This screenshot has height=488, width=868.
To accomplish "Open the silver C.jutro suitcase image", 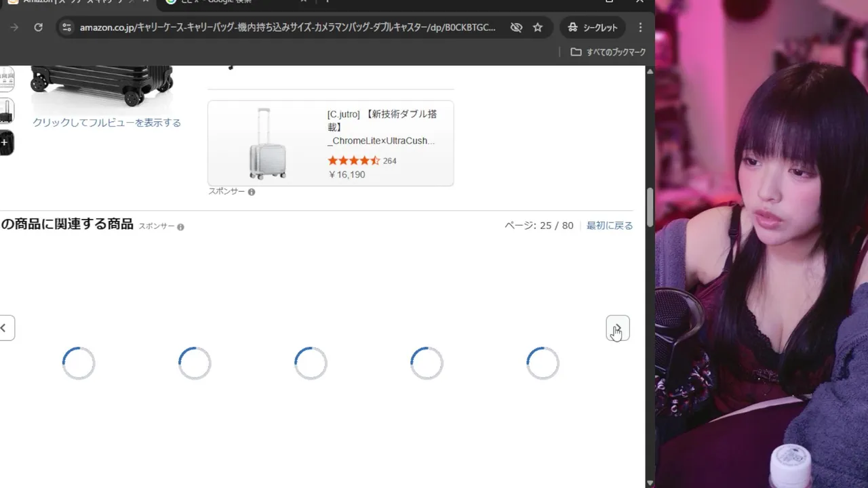I will pos(267,143).
